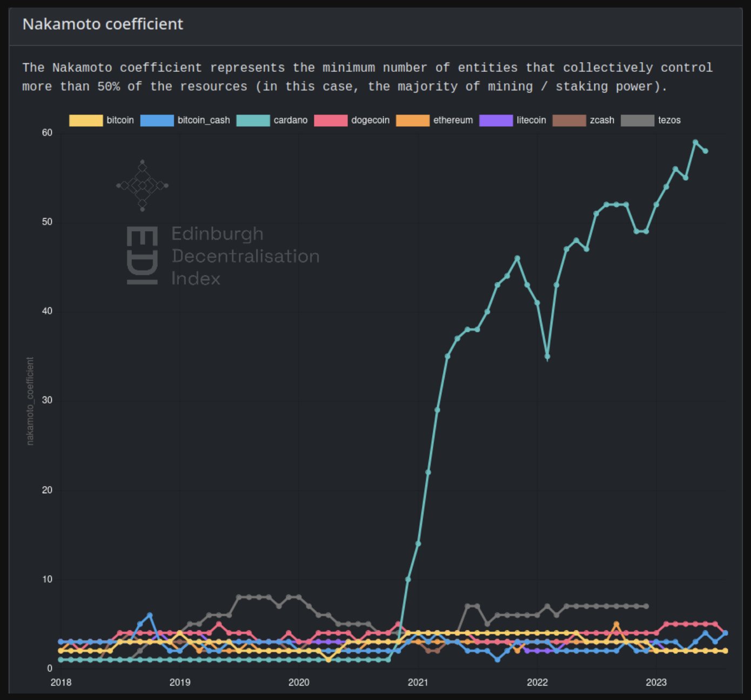
Task: Click the 2022 x-axis label
Action: (x=537, y=682)
